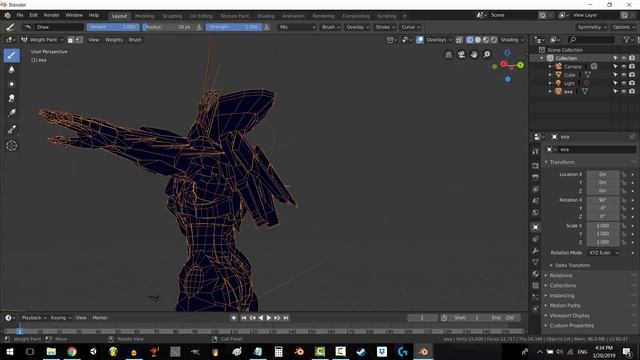
Task: Open the Scene properties tab
Action: pos(536,201)
